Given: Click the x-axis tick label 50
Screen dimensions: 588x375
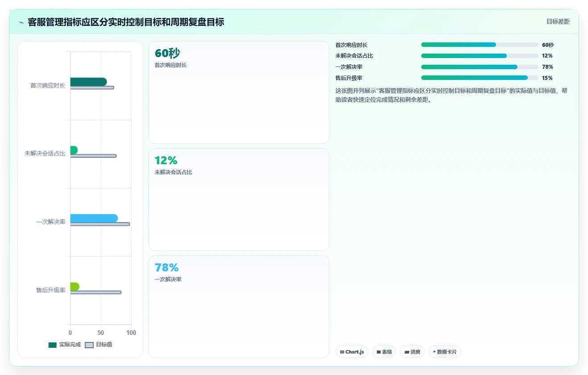Looking at the screenshot, I should click(x=101, y=333).
